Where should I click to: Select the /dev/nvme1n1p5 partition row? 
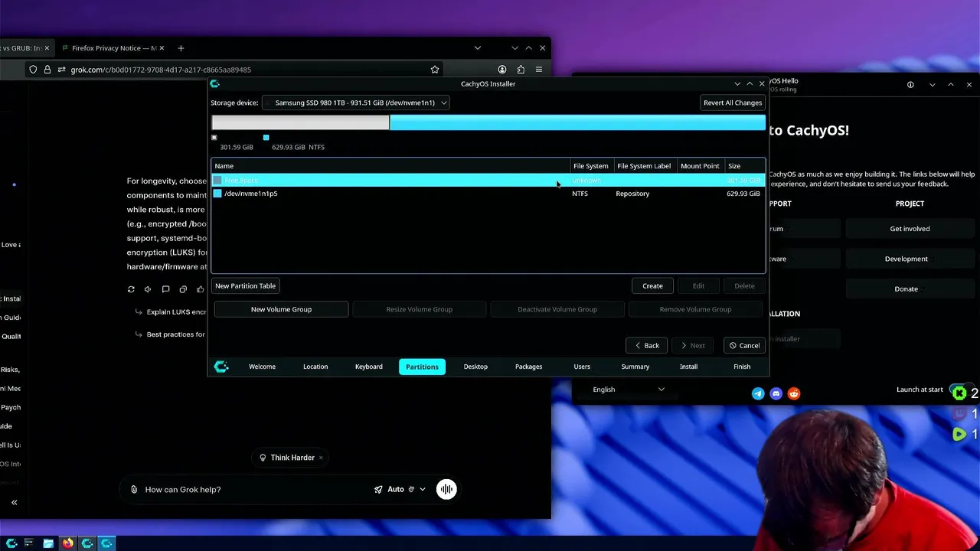(488, 194)
